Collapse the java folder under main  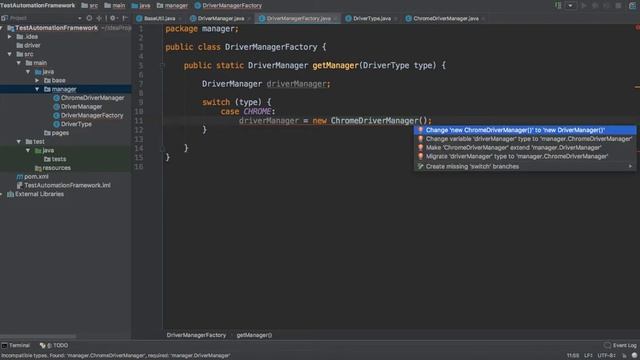click(x=28, y=71)
